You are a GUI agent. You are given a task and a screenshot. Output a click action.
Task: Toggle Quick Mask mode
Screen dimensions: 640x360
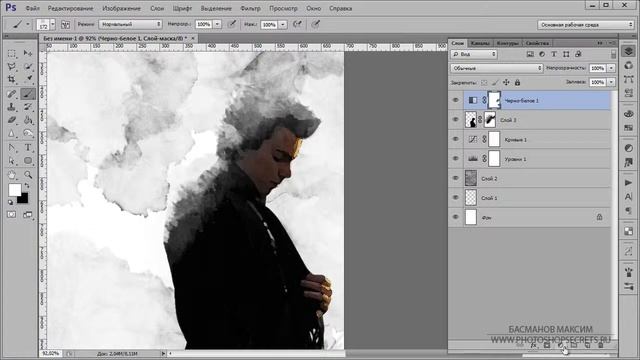tap(12, 215)
